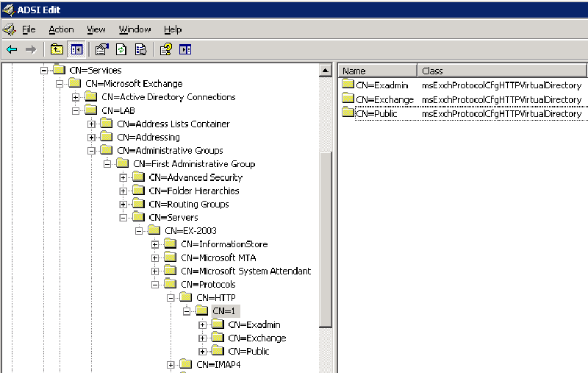Open the File menu

pyautogui.click(x=29, y=29)
